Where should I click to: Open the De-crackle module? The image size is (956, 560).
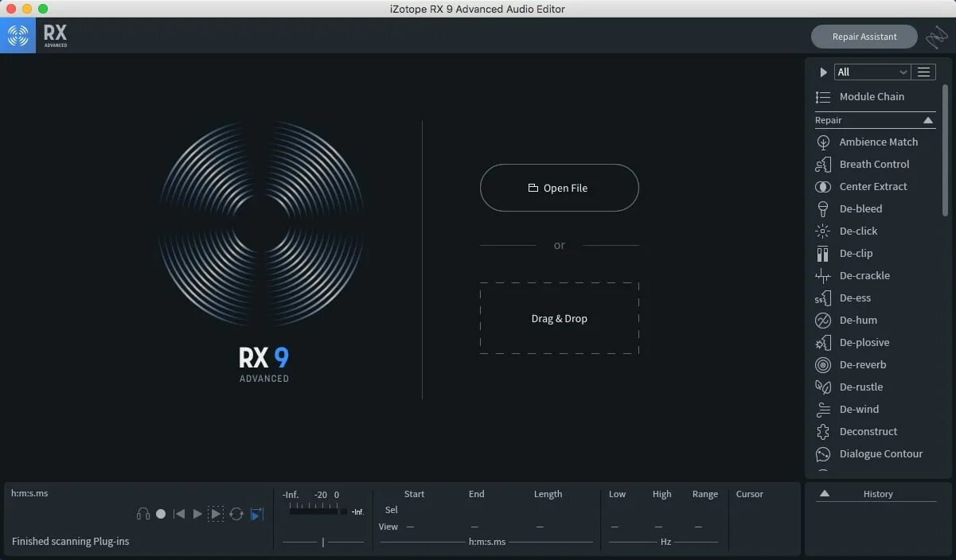tap(864, 276)
